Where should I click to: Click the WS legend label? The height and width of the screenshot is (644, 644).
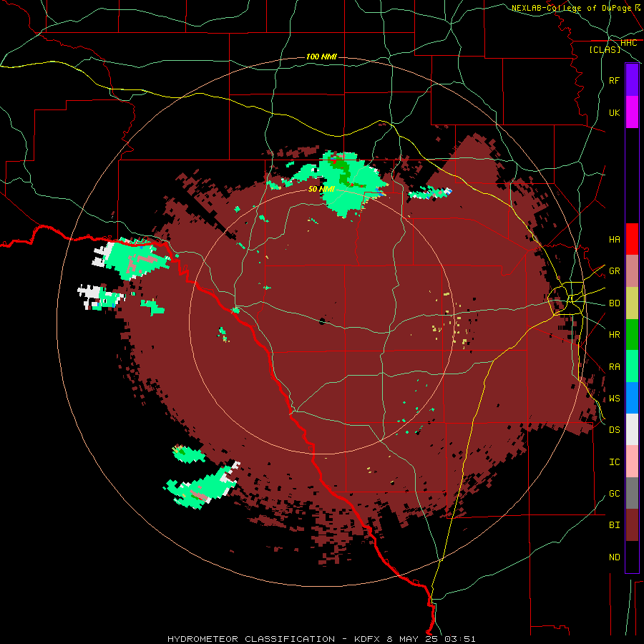(x=614, y=399)
